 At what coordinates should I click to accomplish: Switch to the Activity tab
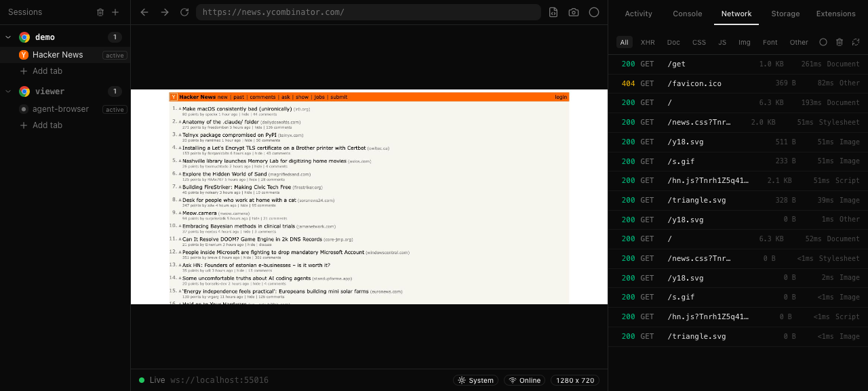pyautogui.click(x=639, y=14)
